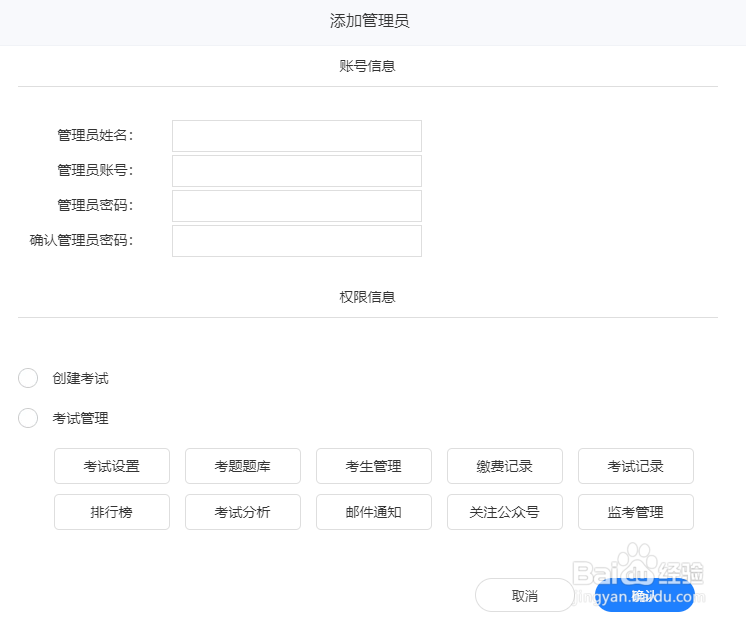Enable the 监考管理 permission
The width and height of the screenshot is (746, 622).
pos(636,512)
